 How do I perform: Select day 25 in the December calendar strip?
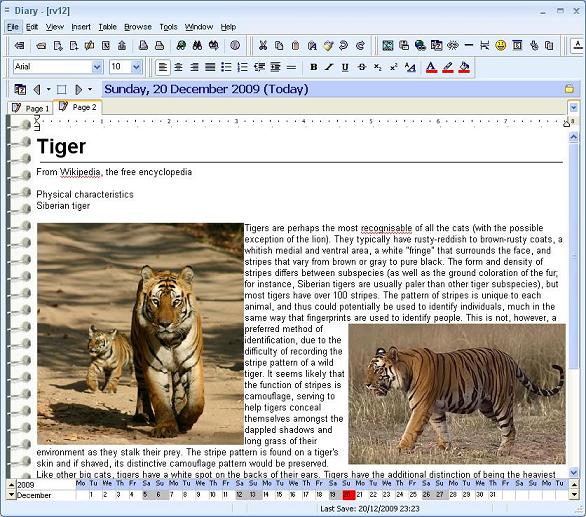[413, 495]
